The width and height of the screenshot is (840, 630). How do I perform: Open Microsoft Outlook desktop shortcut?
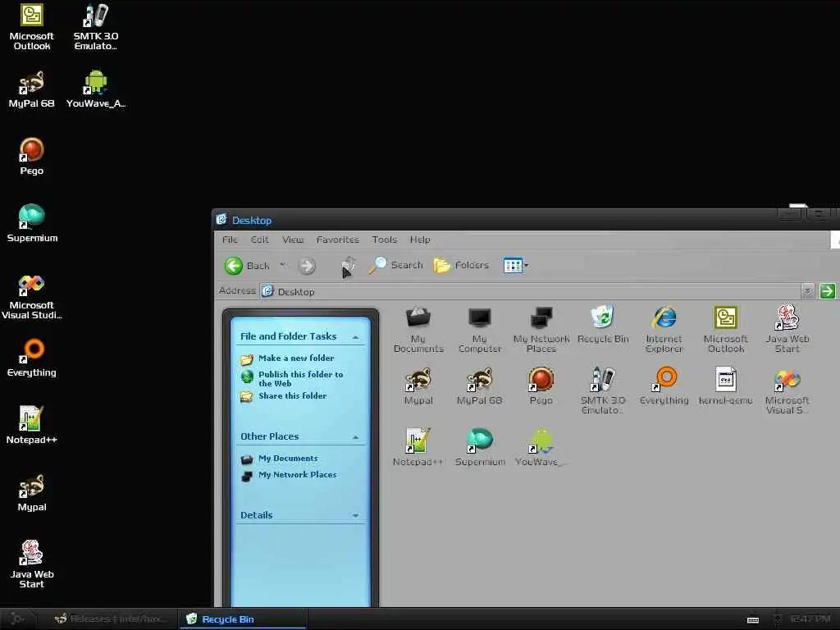coord(32,27)
